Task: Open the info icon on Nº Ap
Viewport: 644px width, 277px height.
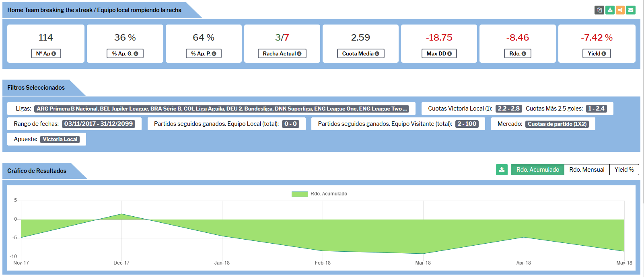Action: point(53,54)
